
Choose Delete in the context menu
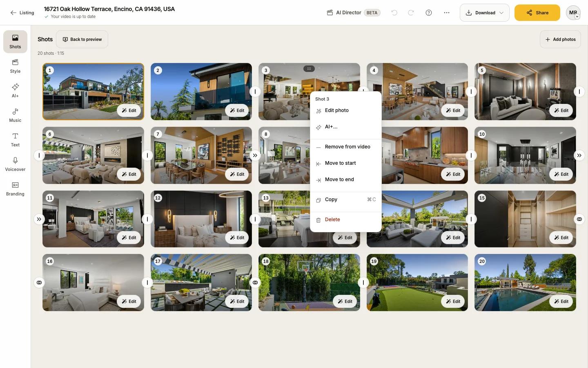(x=346, y=220)
